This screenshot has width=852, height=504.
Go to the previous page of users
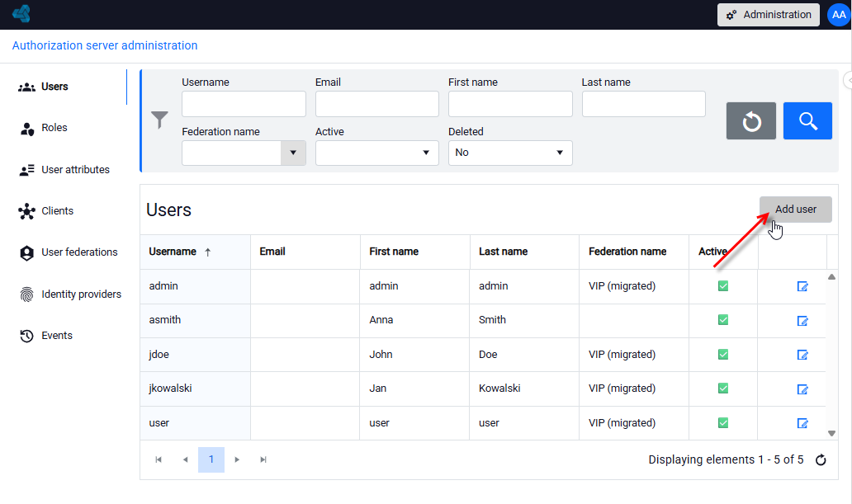point(185,459)
